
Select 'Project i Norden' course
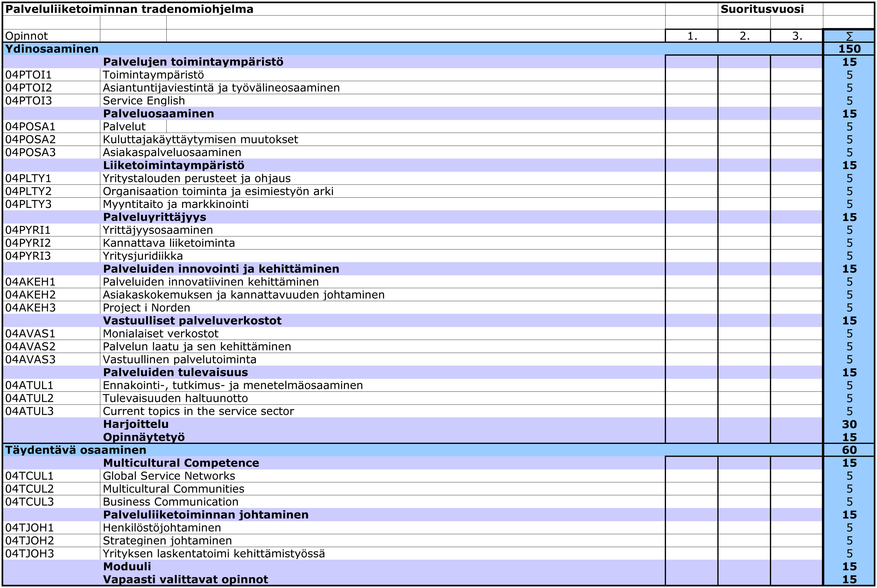[146, 308]
